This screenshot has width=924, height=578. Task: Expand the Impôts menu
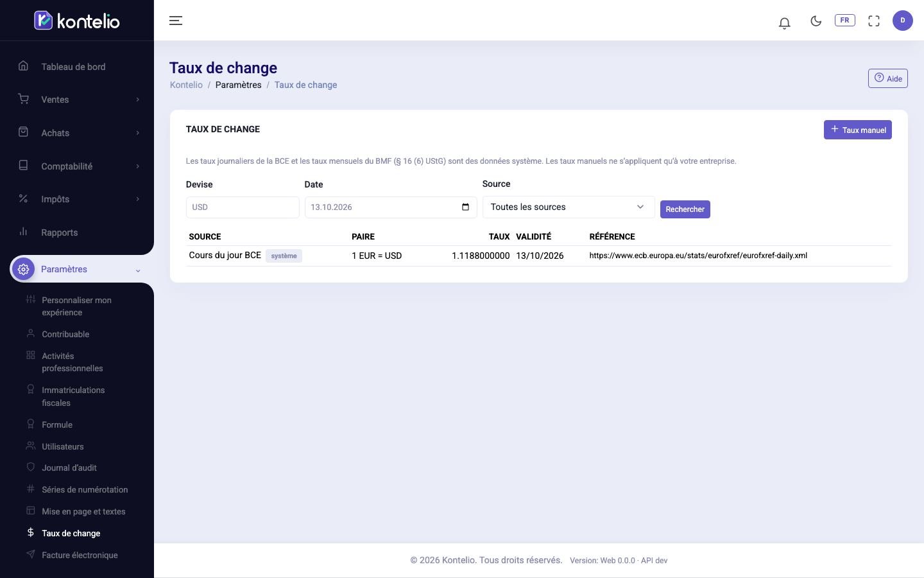coord(77,199)
